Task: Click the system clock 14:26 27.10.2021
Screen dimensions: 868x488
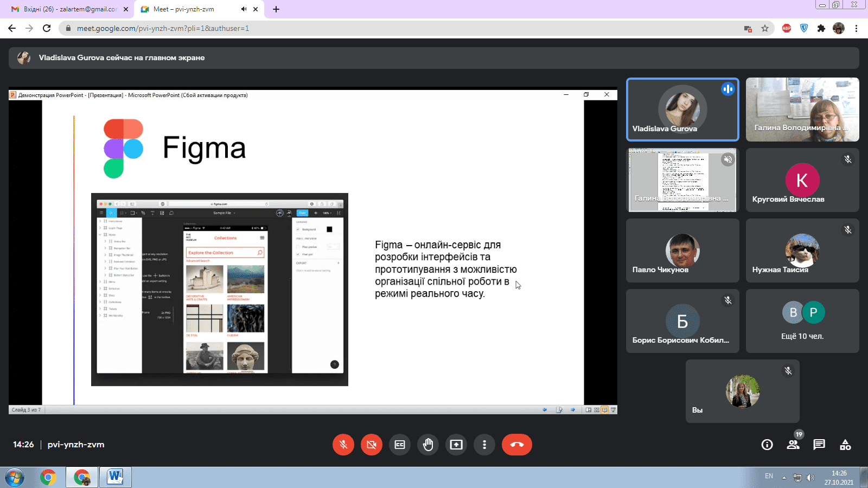Action: click(839, 478)
